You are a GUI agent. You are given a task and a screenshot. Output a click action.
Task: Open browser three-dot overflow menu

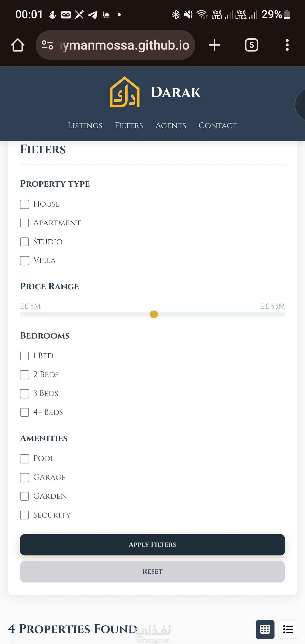click(287, 45)
